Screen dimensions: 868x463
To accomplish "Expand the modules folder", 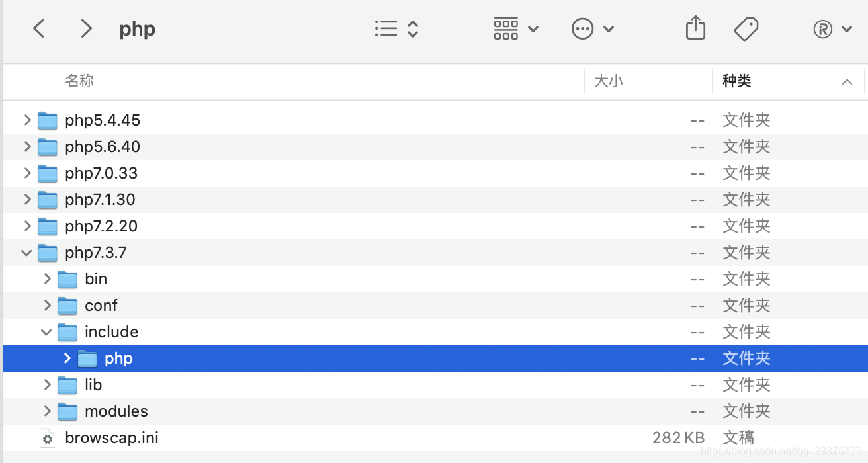I will 46,411.
